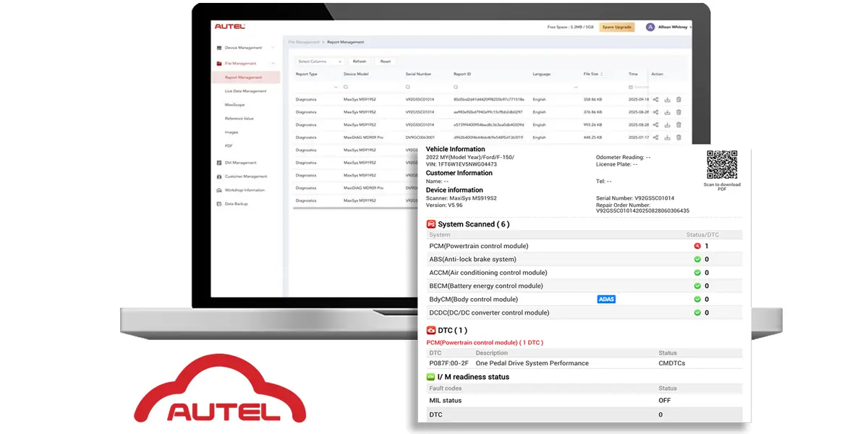
Task: Click the Device Model search field
Action: coord(372,87)
